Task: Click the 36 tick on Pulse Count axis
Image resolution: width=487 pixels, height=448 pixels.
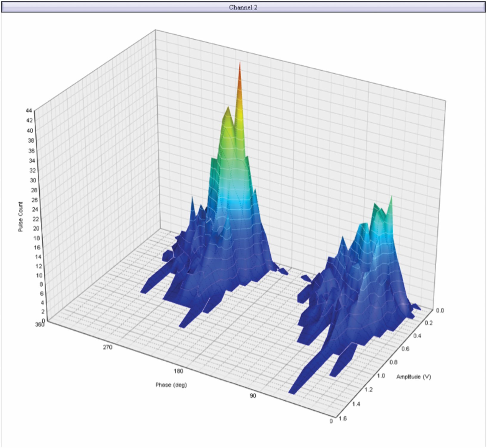Action: pyautogui.click(x=31, y=150)
